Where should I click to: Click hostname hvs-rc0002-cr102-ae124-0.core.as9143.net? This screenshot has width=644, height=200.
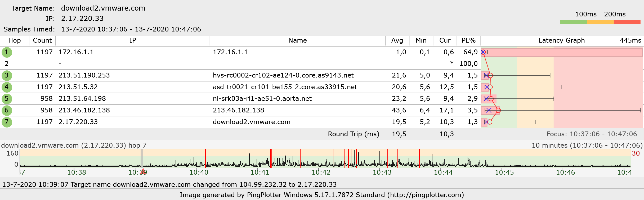click(x=283, y=75)
